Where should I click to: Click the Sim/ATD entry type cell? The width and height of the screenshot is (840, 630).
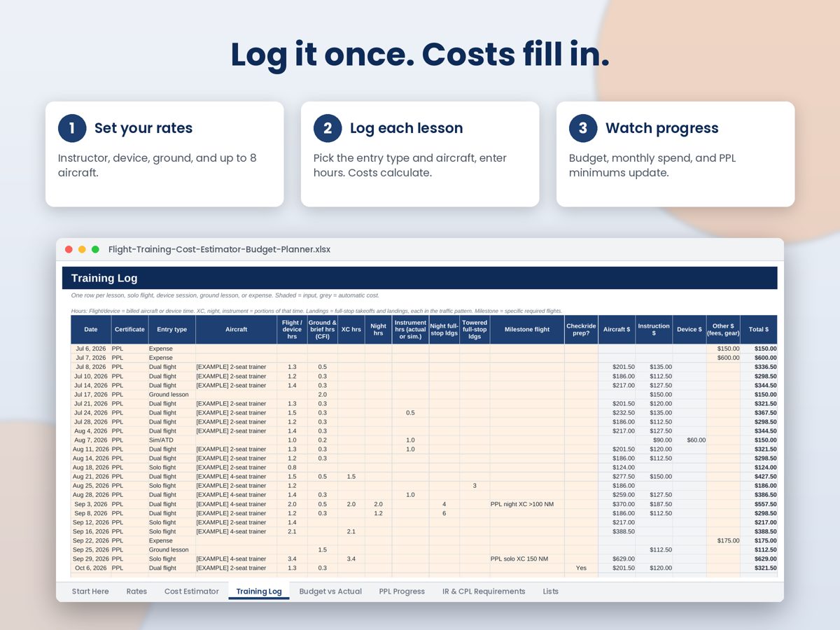tap(171, 440)
